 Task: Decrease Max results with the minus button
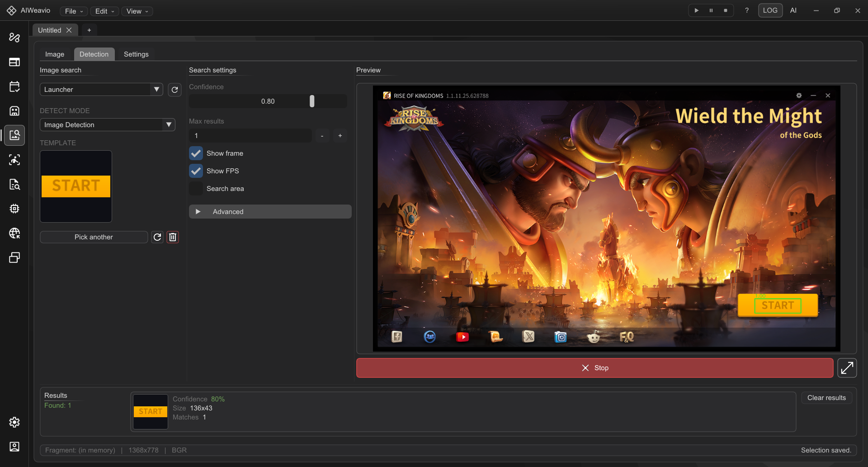point(322,136)
